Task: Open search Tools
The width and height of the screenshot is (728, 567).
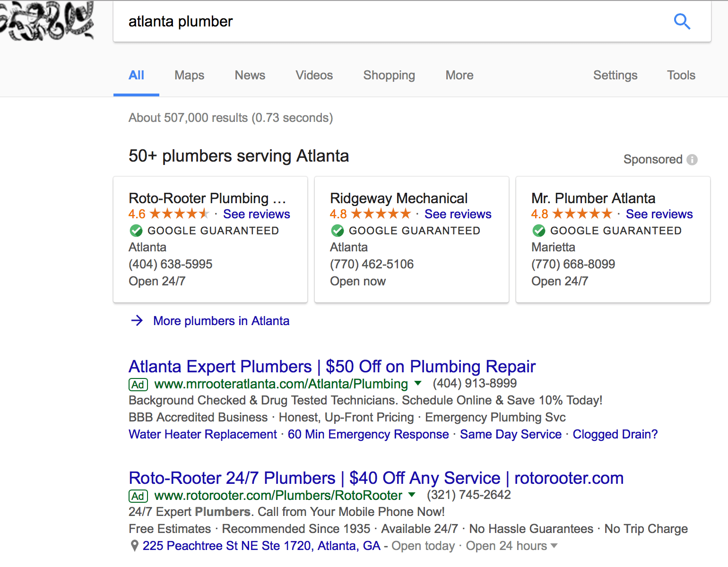Action: point(681,75)
